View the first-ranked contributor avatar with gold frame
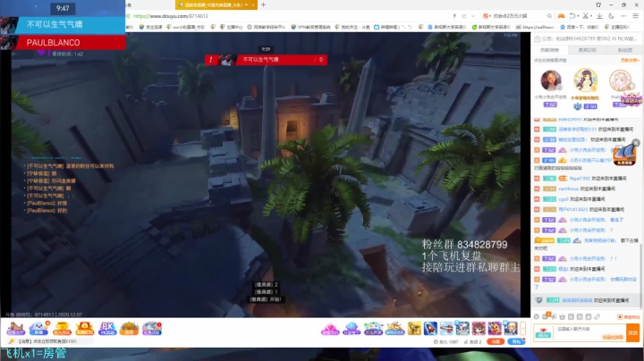 pyautogui.click(x=585, y=80)
